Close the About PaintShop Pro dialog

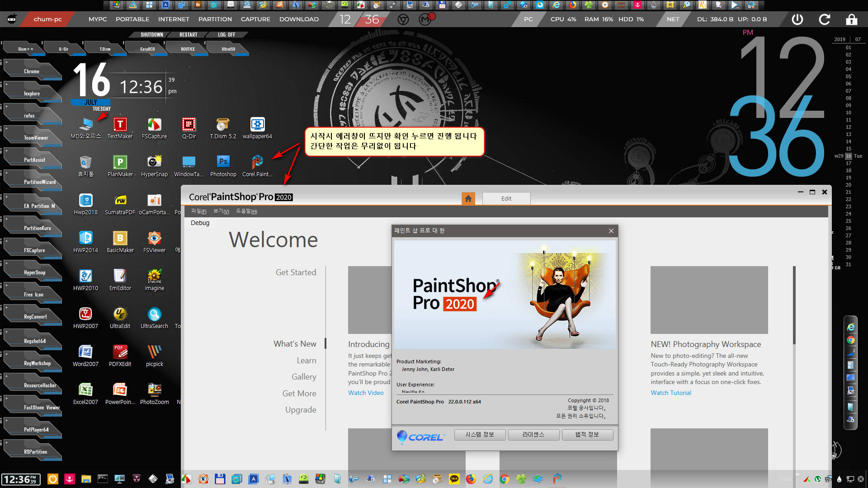[611, 231]
